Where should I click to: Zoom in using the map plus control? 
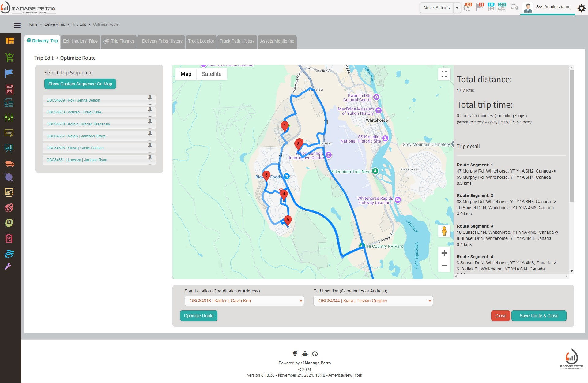(x=444, y=253)
